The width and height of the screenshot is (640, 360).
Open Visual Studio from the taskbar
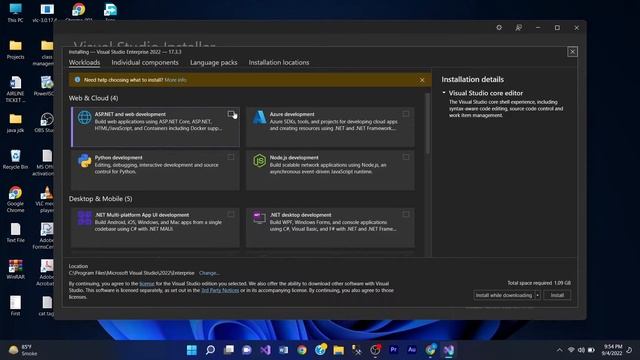tap(265, 350)
